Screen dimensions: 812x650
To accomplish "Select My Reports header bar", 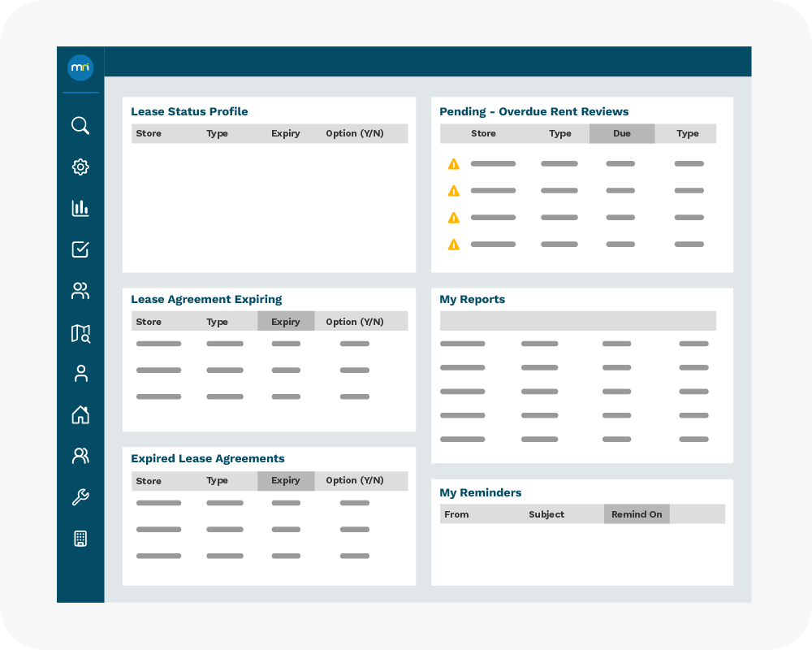I will click(x=577, y=321).
